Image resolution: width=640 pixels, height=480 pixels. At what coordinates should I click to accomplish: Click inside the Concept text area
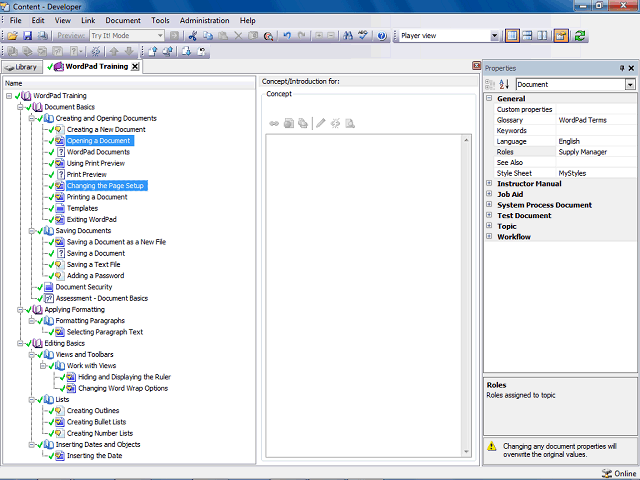tap(364, 296)
